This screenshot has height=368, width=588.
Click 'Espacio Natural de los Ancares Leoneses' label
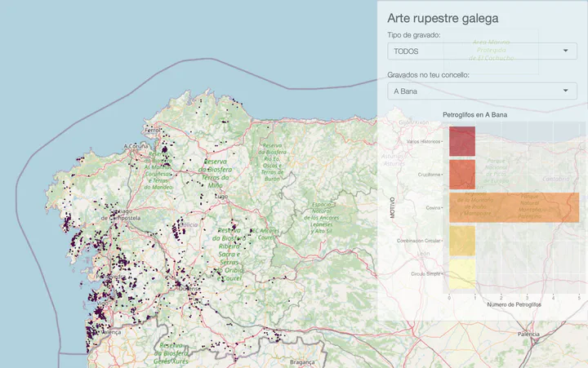(322, 217)
